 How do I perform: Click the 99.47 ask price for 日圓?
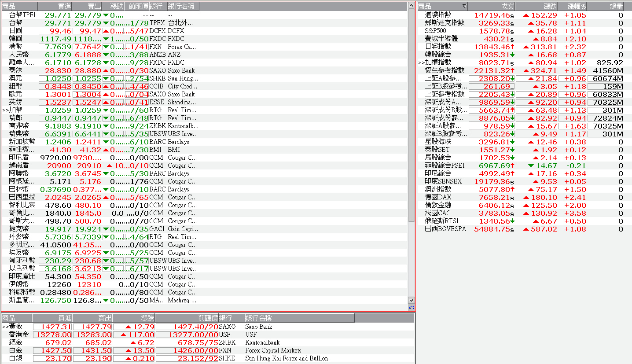click(x=91, y=31)
